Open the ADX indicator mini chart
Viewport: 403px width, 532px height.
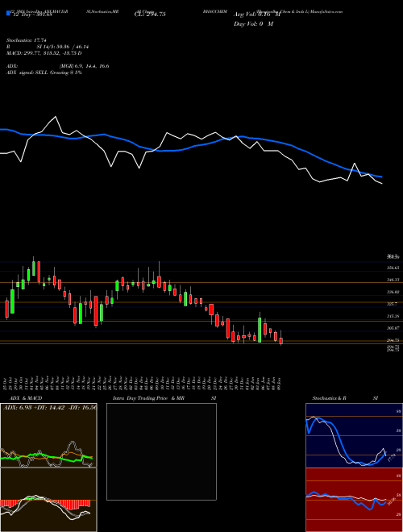pyautogui.click(x=48, y=435)
